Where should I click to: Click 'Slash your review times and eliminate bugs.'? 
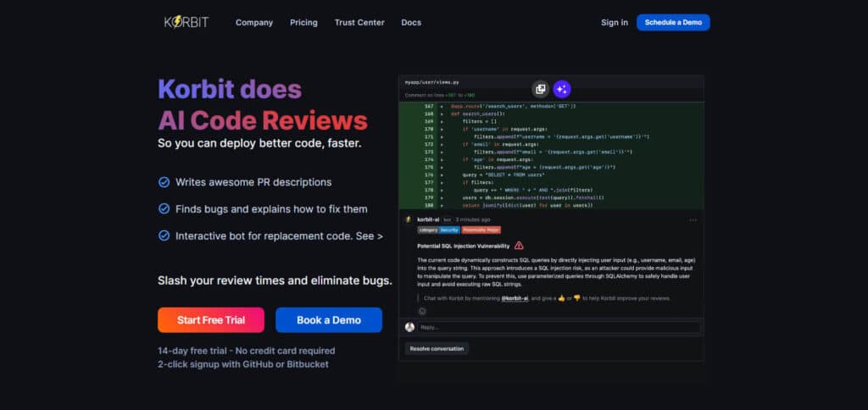(x=275, y=280)
